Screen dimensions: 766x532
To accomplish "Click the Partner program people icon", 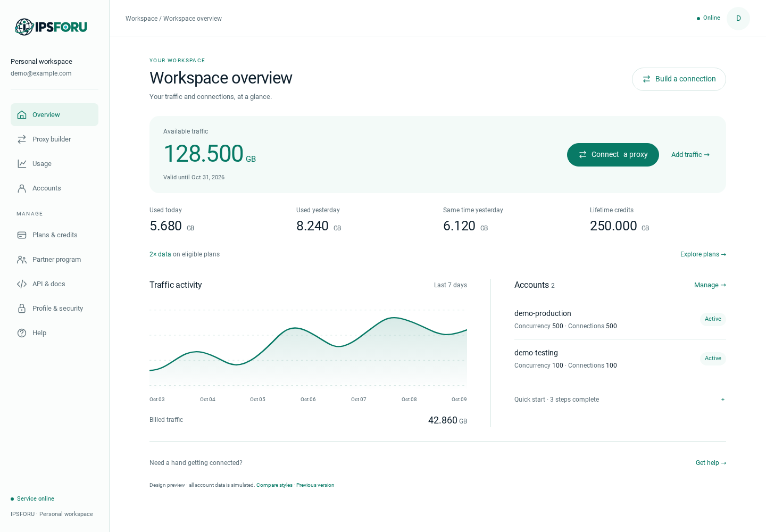I will [22, 260].
